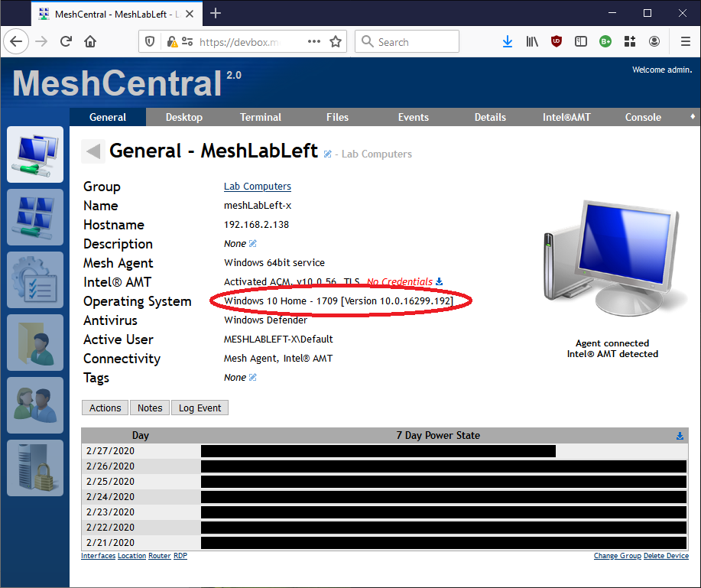This screenshot has width=701, height=588.
Task: Open Firefox hamburger menu
Action: [x=686, y=41]
